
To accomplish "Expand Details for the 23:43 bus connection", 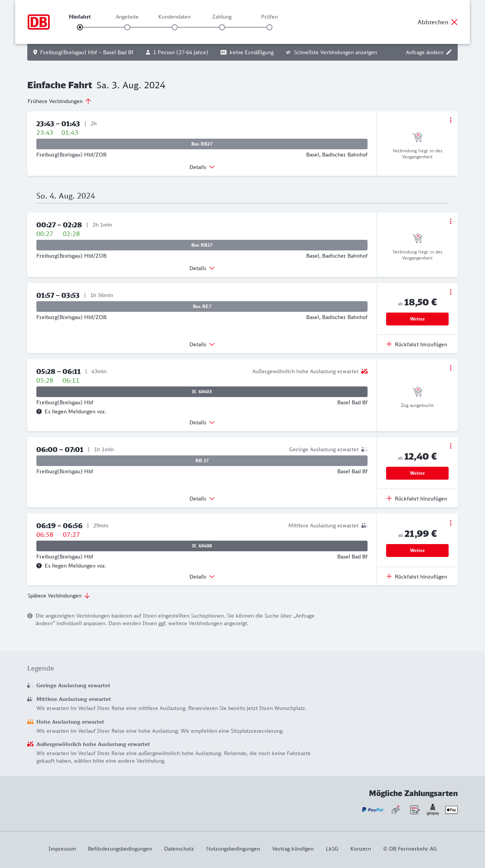I will coord(202,167).
